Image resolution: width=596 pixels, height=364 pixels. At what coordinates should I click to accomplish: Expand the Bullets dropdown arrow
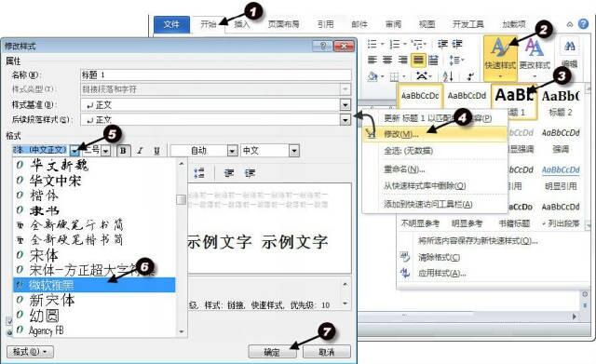point(383,45)
